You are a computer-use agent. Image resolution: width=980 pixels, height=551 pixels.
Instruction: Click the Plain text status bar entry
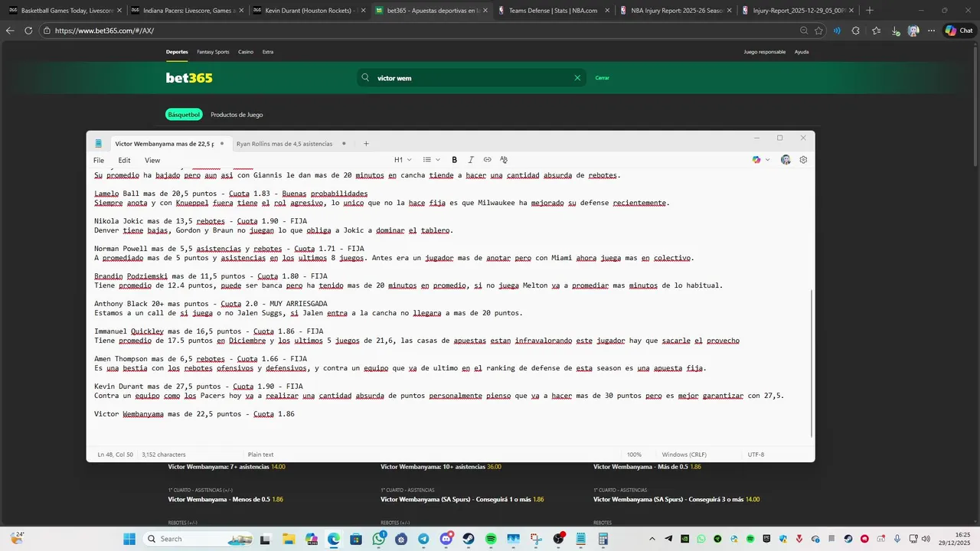click(x=260, y=455)
